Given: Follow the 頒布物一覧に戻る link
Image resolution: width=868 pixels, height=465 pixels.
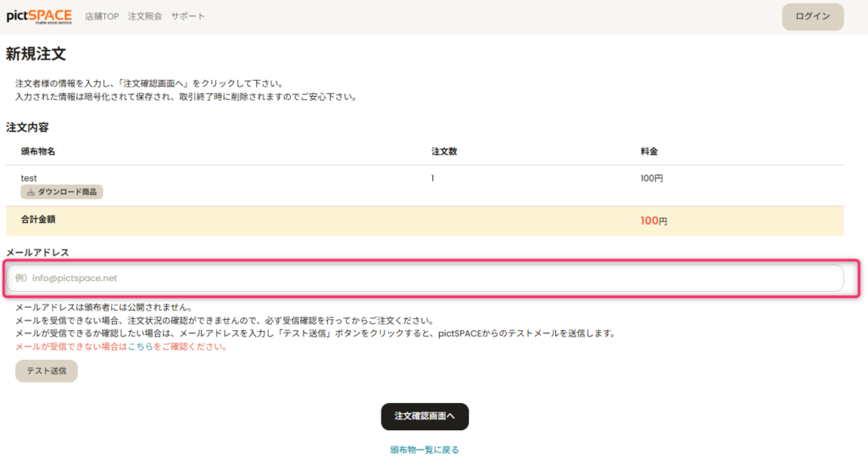Looking at the screenshot, I should [x=425, y=450].
